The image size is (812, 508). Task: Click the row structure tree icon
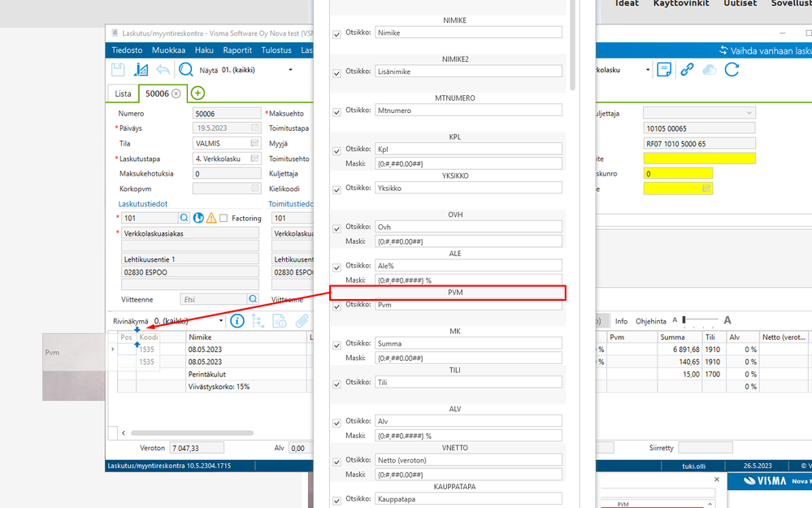[258, 321]
